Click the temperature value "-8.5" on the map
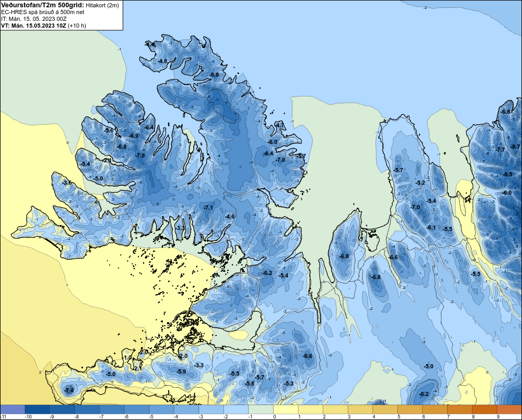 508,174
